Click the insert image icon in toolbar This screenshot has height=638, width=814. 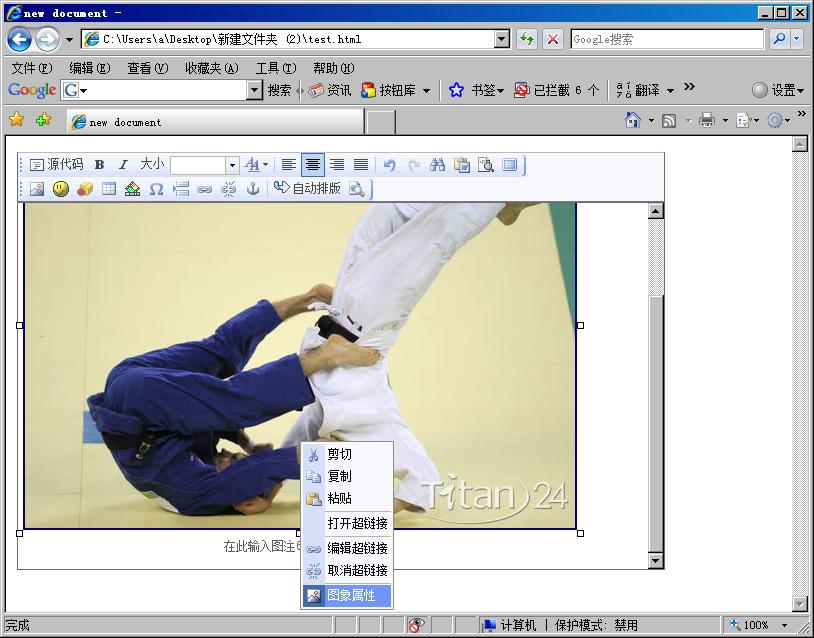37,189
